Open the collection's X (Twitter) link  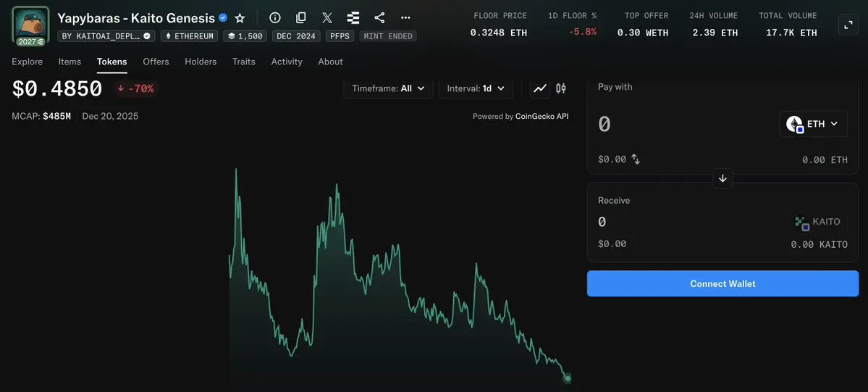click(x=326, y=17)
